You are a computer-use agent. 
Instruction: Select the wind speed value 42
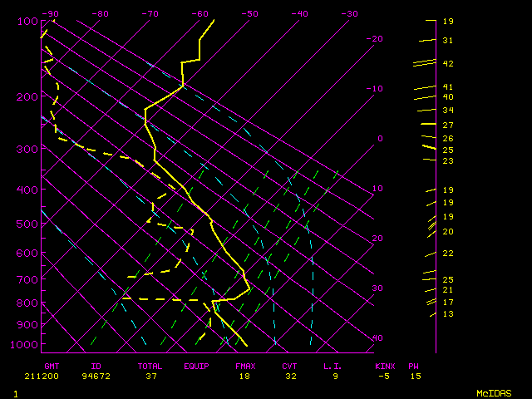[447, 64]
